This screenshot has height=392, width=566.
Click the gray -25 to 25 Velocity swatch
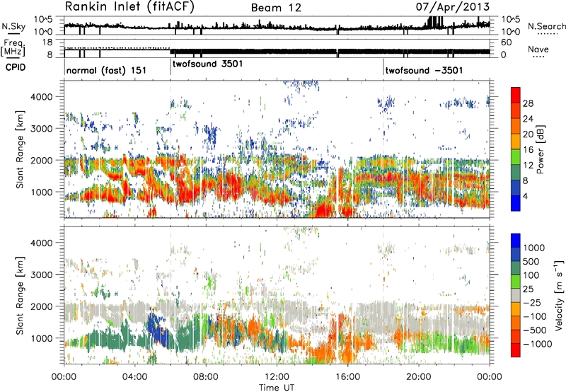[516, 295]
